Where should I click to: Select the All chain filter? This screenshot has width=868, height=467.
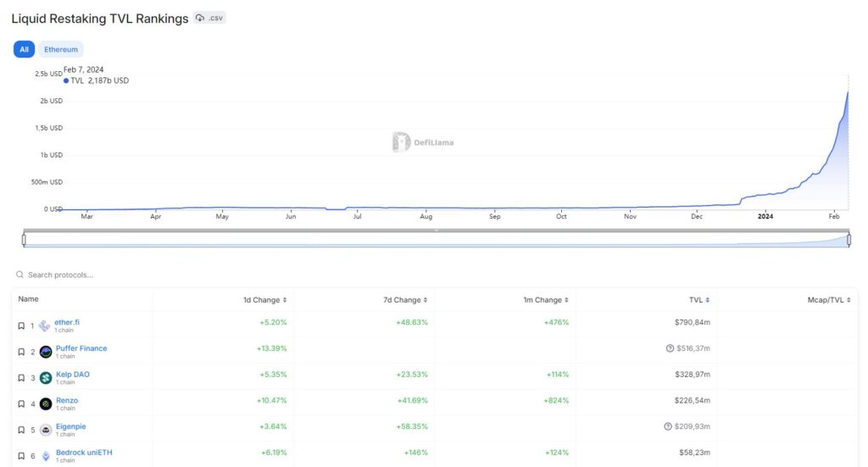24,49
